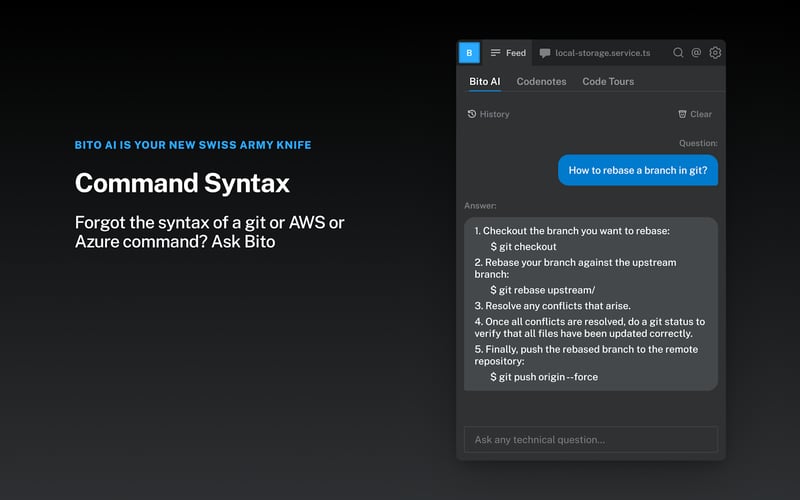The width and height of the screenshot is (800, 500).
Task: Click the "Command Syntax" heading
Action: coord(182,183)
